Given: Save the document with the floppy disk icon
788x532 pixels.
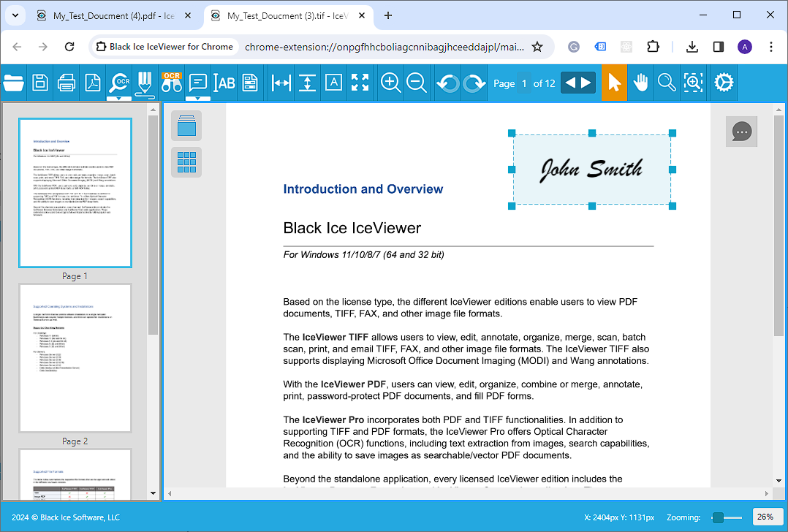Looking at the screenshot, I should [40, 83].
